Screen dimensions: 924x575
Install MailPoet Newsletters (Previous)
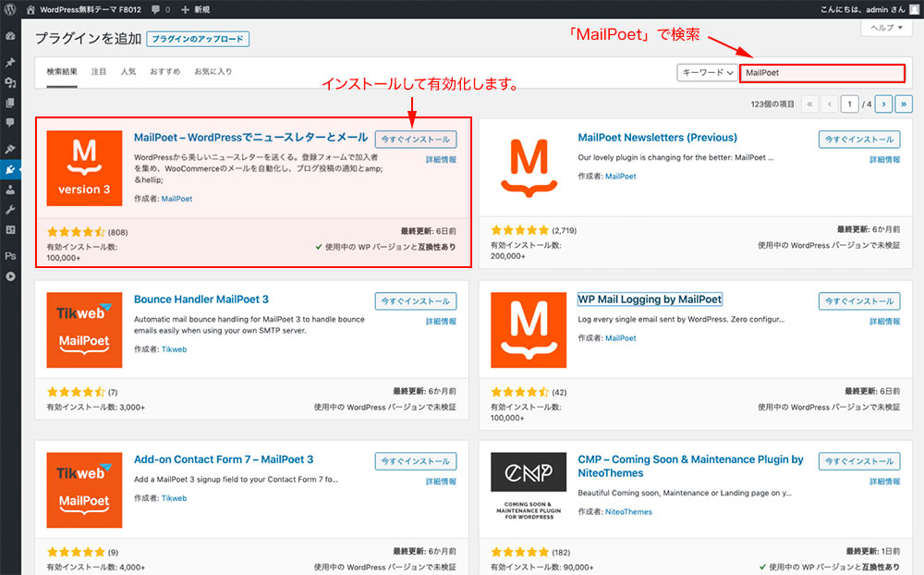click(x=859, y=140)
